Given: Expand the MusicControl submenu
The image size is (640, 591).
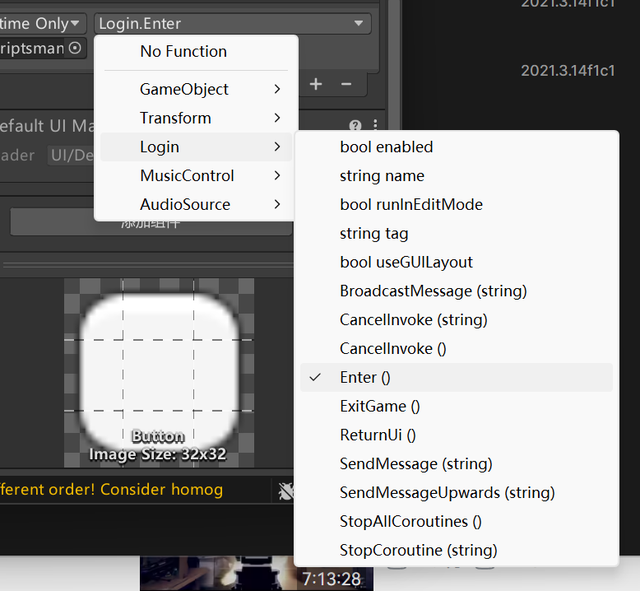Looking at the screenshot, I should (x=196, y=176).
